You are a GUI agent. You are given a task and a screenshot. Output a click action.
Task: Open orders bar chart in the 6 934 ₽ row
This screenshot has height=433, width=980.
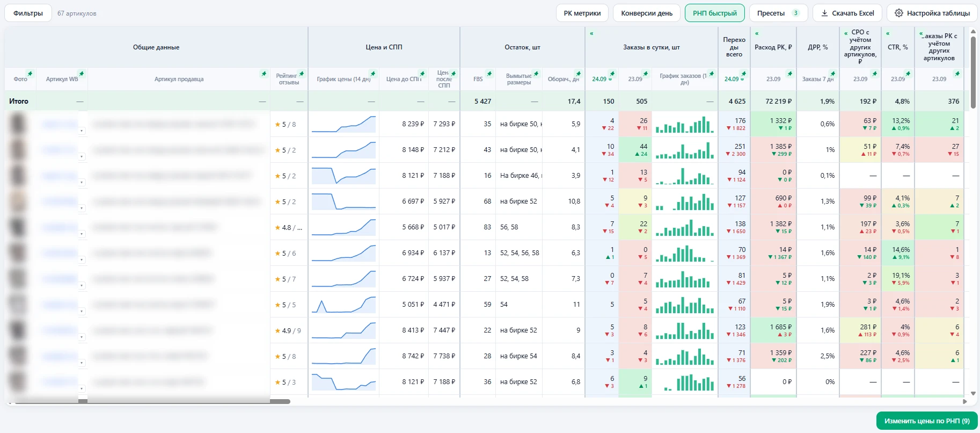click(x=685, y=253)
